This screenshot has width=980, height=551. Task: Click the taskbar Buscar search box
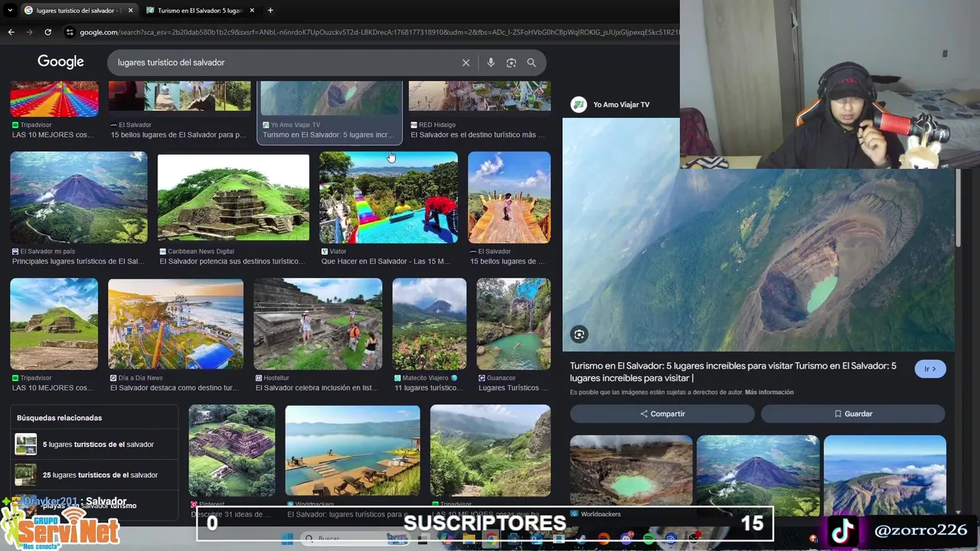pyautogui.click(x=354, y=540)
